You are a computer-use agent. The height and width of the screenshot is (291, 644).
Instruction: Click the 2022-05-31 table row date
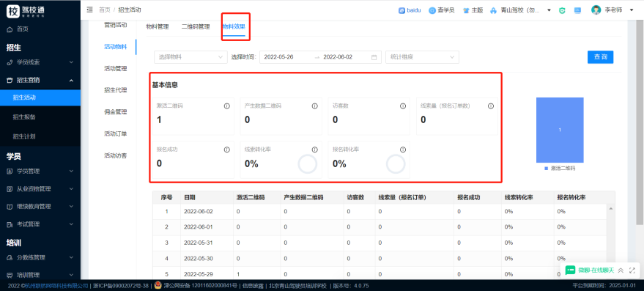[x=199, y=243]
